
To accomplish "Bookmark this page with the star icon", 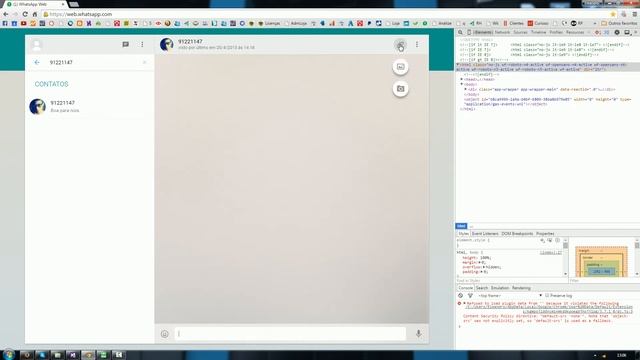I will [x=613, y=14].
